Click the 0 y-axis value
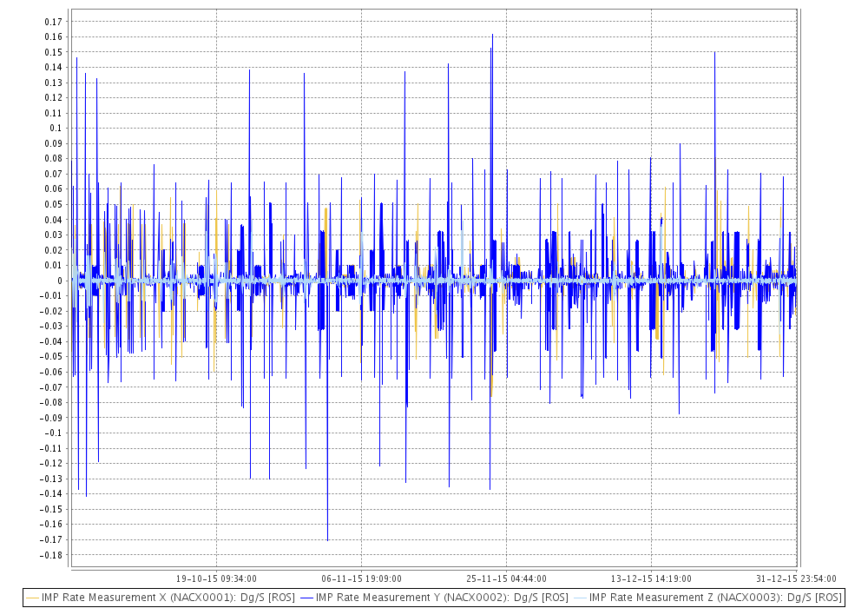Image resolution: width=868 pixels, height=608 pixels. pyautogui.click(x=60, y=281)
